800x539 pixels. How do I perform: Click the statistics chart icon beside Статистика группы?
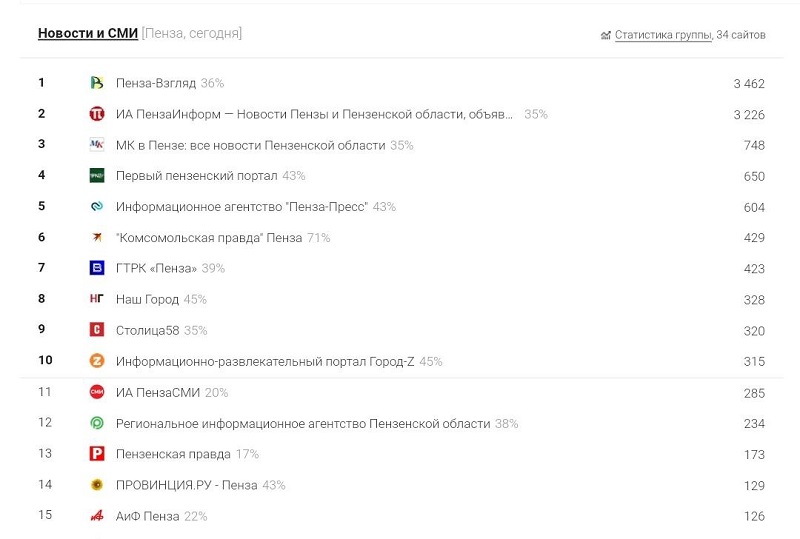[605, 35]
